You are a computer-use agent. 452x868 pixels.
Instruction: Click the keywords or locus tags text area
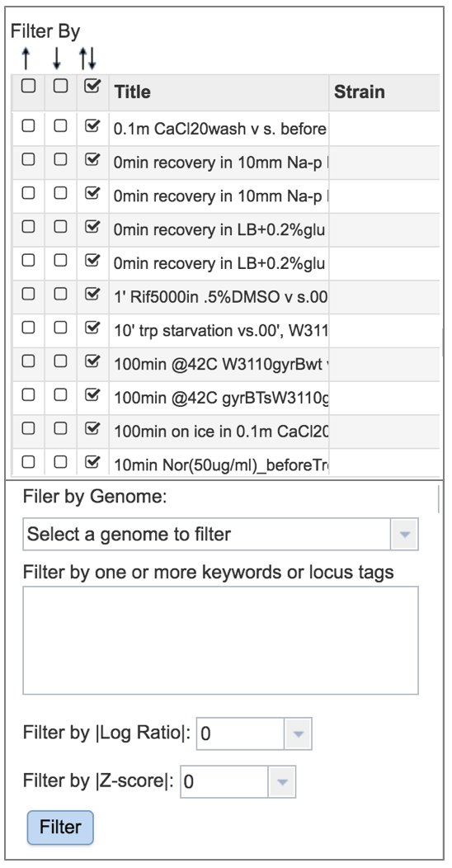click(220, 640)
